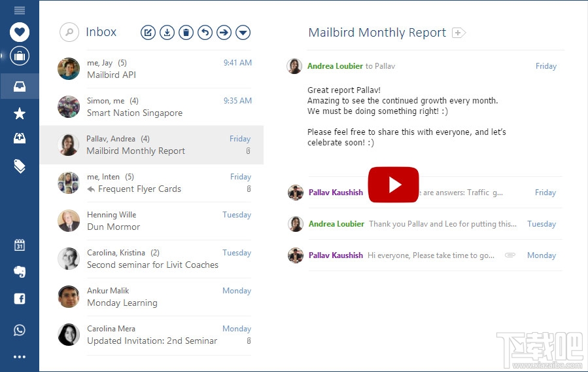Play the video via red play button
The width and height of the screenshot is (588, 372).
coord(393,185)
